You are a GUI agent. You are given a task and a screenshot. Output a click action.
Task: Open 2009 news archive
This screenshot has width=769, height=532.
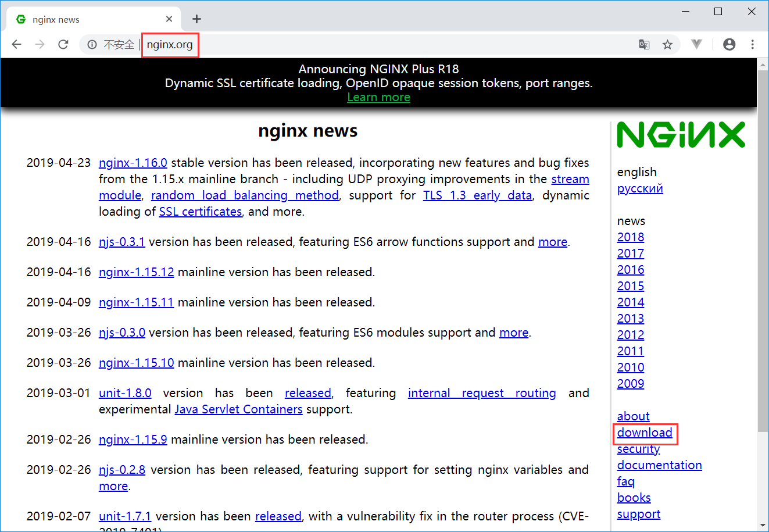click(x=631, y=384)
